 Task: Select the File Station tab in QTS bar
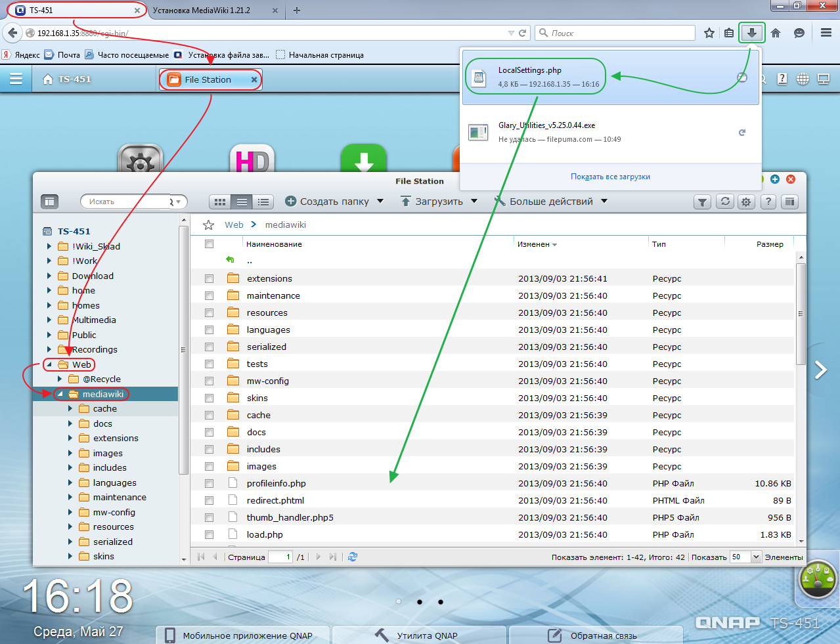click(210, 79)
